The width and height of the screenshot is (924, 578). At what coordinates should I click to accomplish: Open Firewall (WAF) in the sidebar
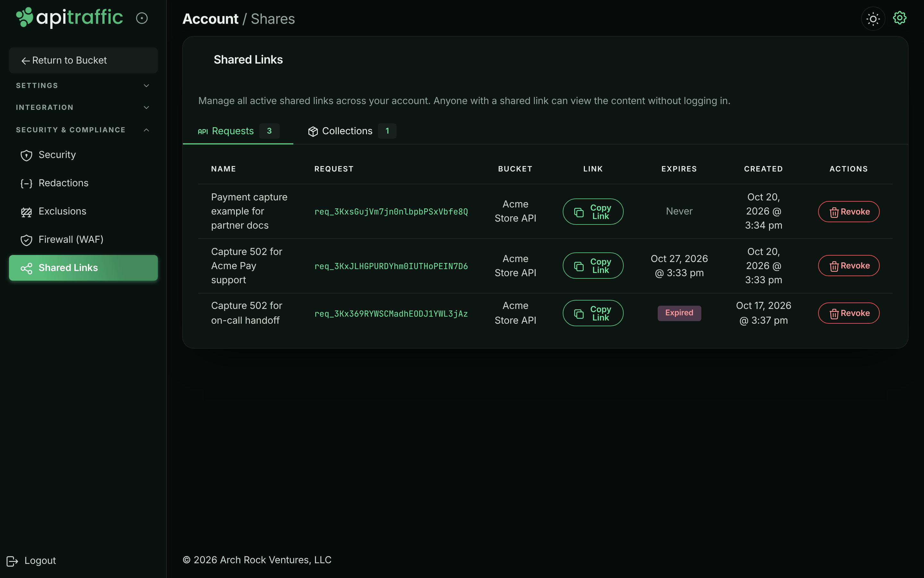click(x=83, y=240)
